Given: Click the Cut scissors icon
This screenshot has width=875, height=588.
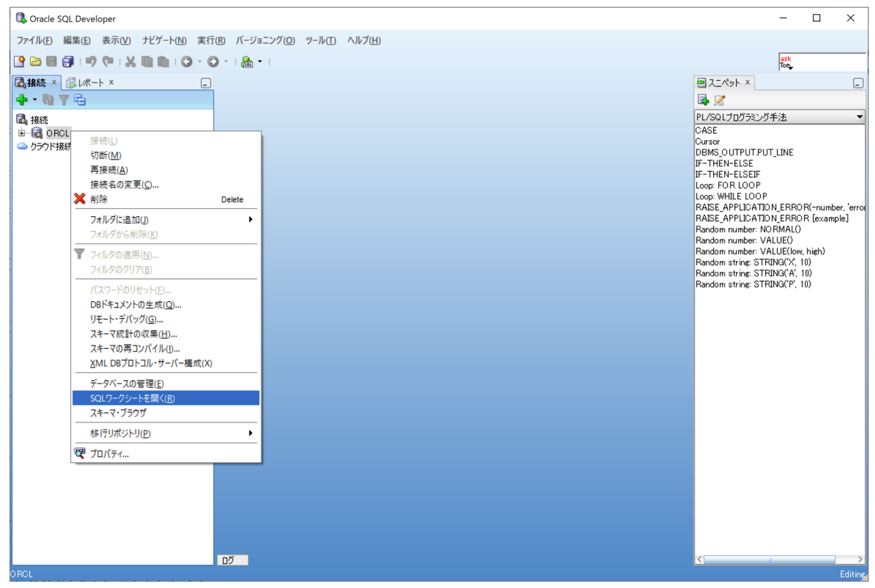Looking at the screenshot, I should 130,61.
